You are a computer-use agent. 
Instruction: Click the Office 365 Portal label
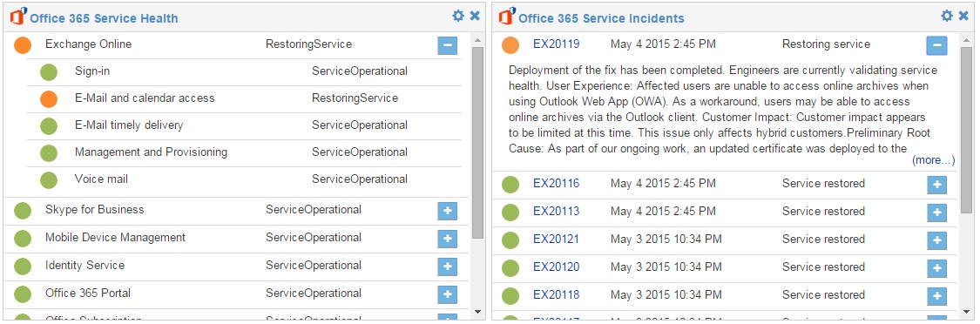click(x=87, y=294)
